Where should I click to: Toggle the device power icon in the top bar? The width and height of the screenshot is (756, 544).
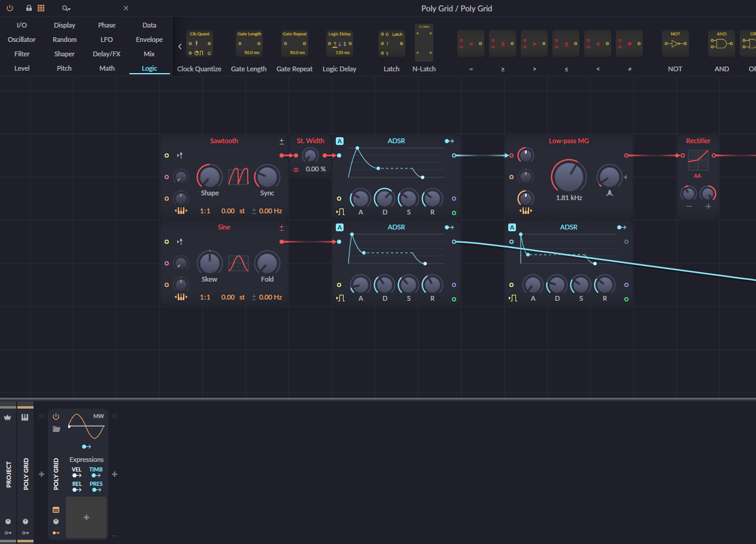coord(10,8)
